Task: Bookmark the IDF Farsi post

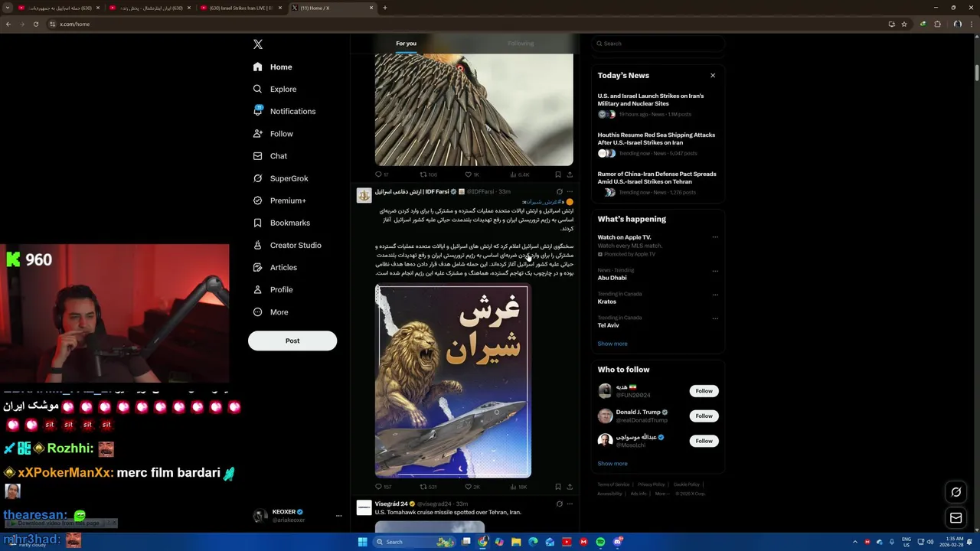Action: (x=557, y=487)
